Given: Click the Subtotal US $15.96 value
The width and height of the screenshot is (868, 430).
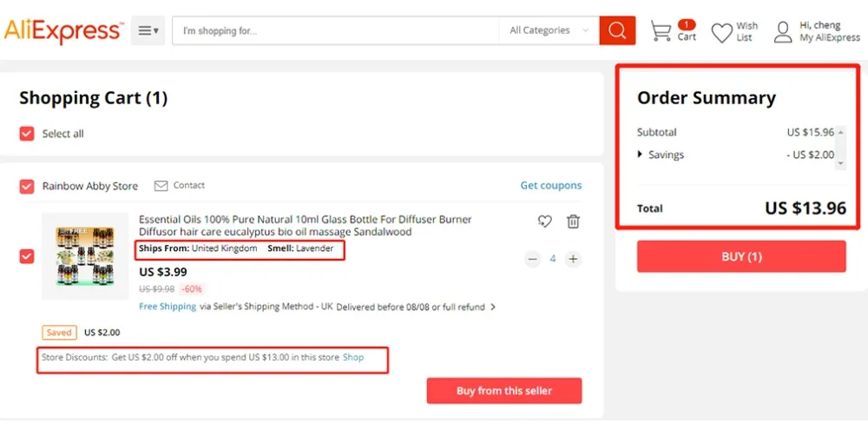Looking at the screenshot, I should (811, 132).
